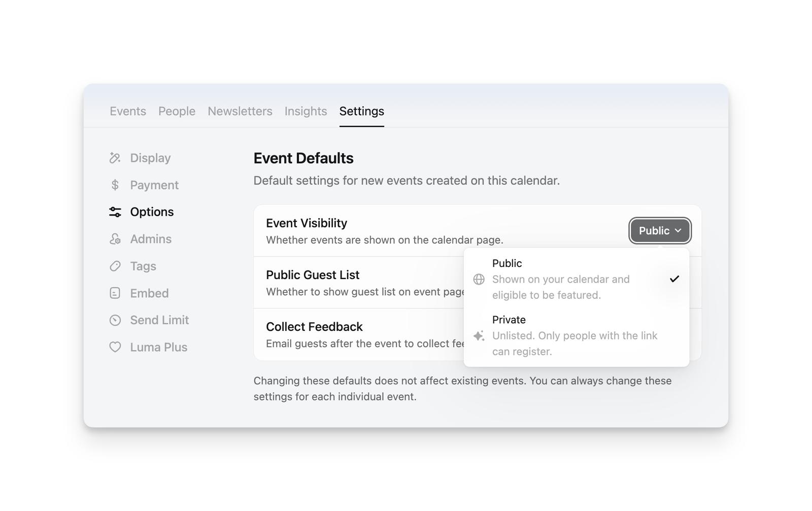This screenshot has width=812, height=511.
Task: Click the globe icon beside Public option
Action: tap(479, 280)
